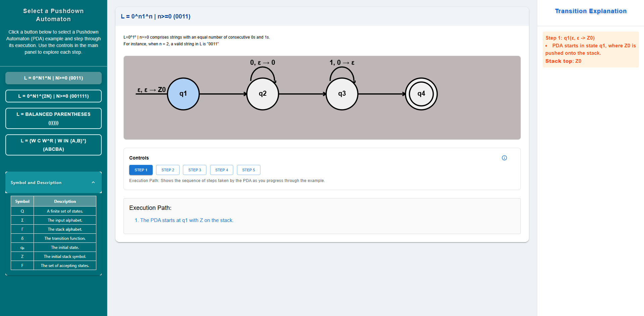Open the L = 0^N1^{2N} example
Screen dimensions: 644x316
coord(53,96)
